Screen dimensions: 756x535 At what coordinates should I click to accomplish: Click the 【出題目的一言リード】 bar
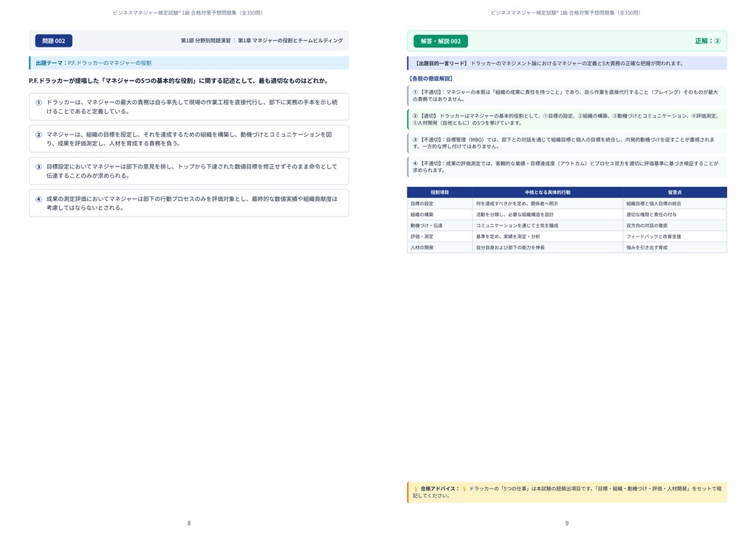567,64
